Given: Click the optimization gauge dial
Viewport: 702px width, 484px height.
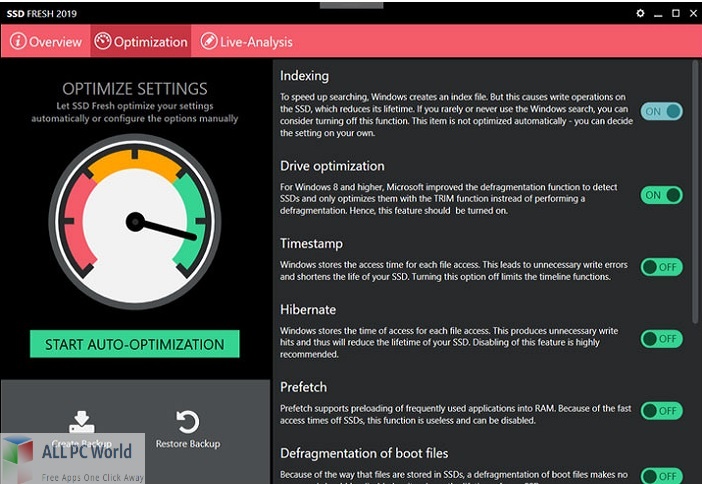Looking at the screenshot, I should click(135, 222).
